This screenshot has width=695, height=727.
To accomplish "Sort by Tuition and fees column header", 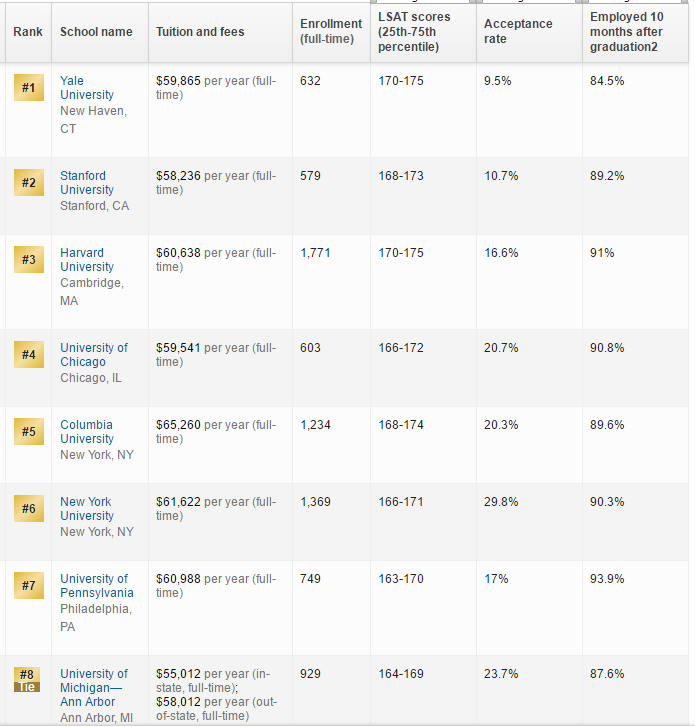I will coord(200,32).
